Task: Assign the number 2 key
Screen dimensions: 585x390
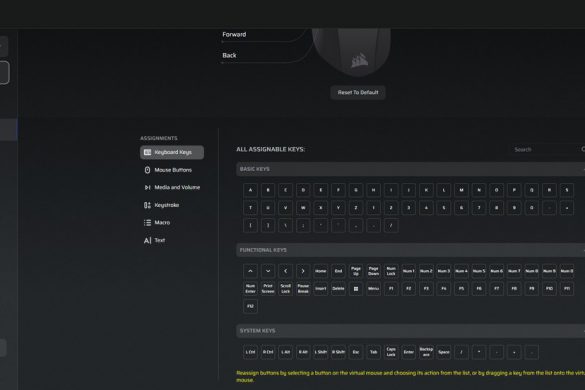Action: [391, 208]
